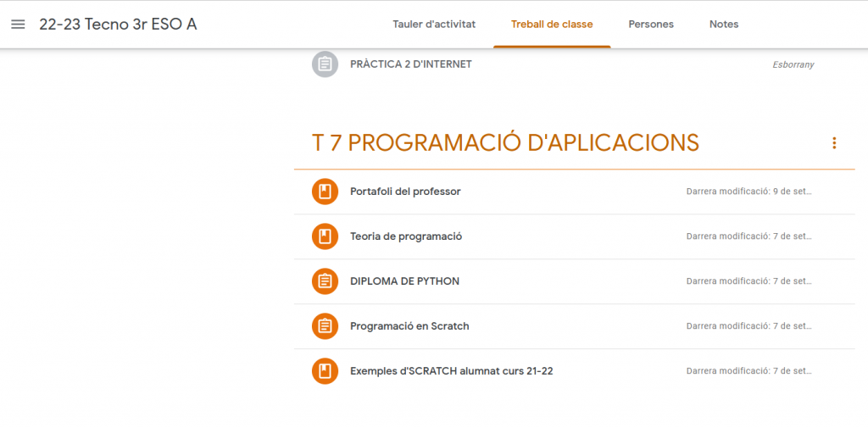The width and height of the screenshot is (868, 428).
Task: Open Exemples d'SCRATCH alumnat curs 21-22
Action: point(451,371)
